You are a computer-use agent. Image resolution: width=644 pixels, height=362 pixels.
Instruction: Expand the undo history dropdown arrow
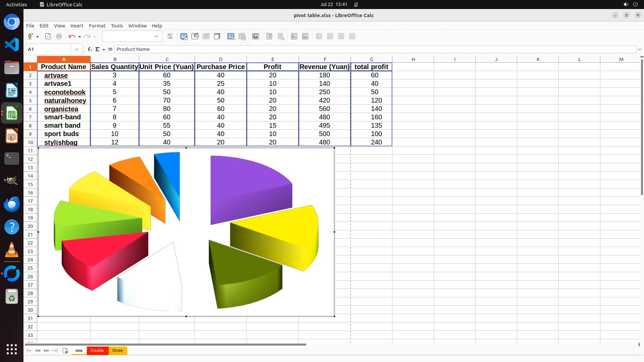79,37
